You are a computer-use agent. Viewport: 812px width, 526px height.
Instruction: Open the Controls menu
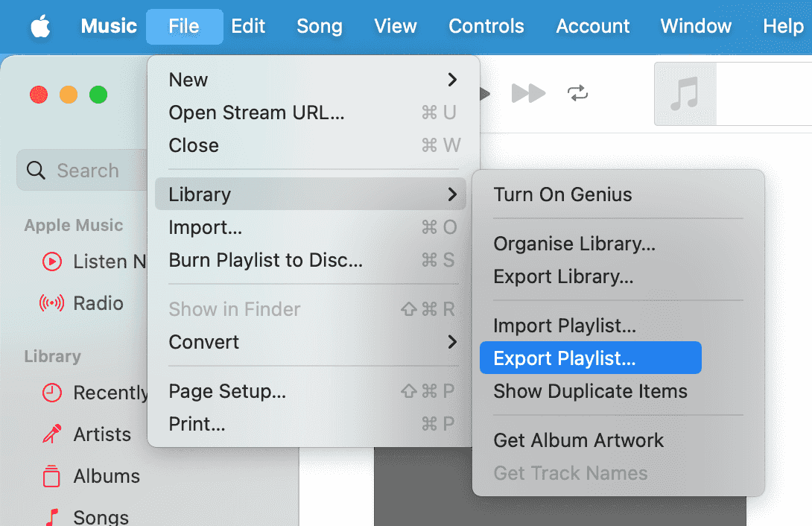pyautogui.click(x=486, y=26)
